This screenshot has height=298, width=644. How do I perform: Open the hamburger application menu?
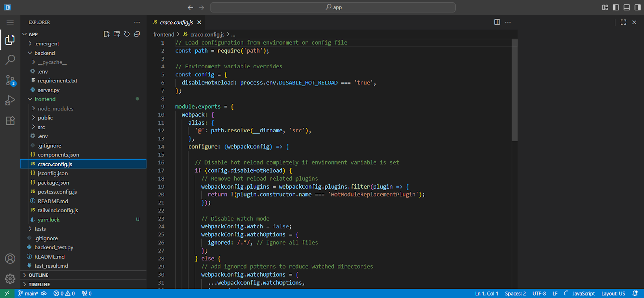pyautogui.click(x=10, y=23)
